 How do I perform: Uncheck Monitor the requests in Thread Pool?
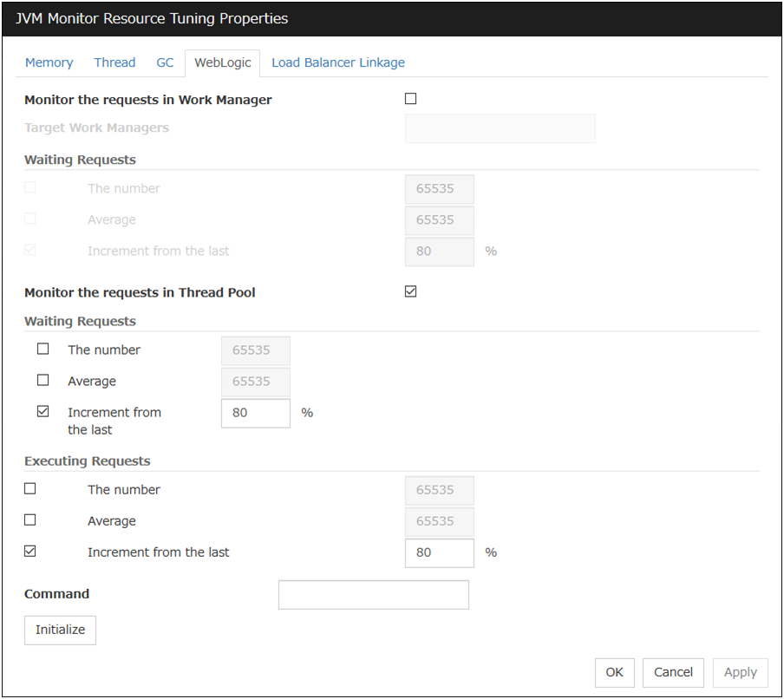pyautogui.click(x=411, y=291)
